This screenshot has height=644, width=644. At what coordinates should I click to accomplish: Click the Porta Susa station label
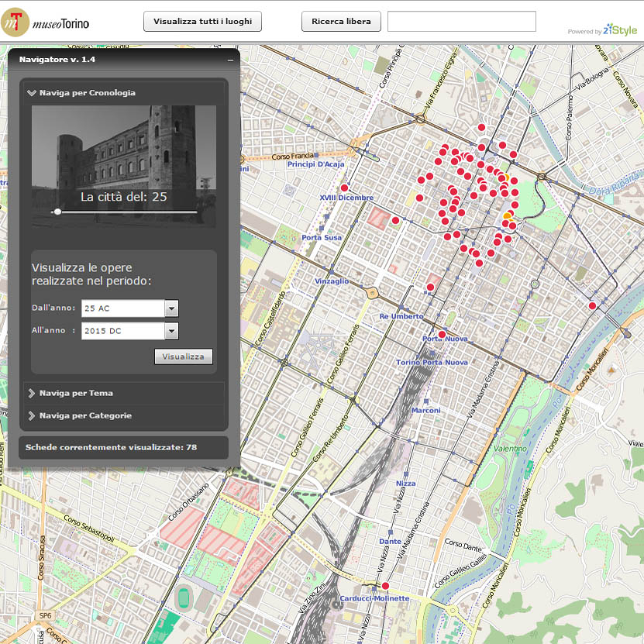322,237
